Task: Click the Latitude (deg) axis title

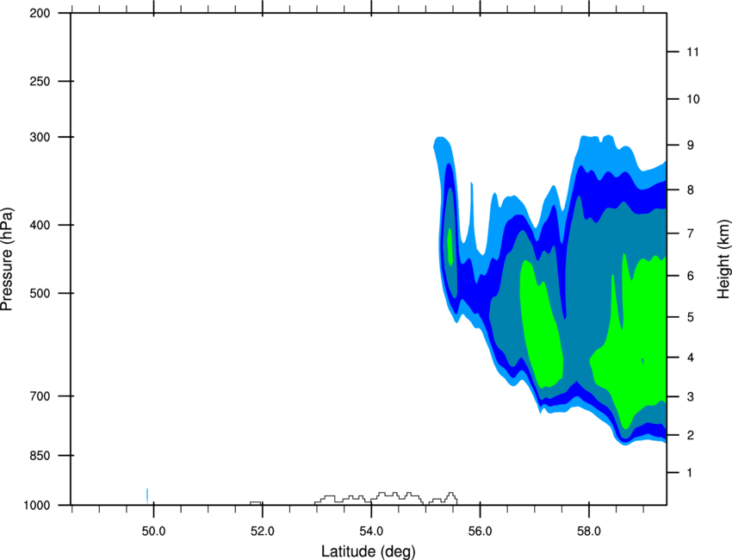Action: (368, 551)
